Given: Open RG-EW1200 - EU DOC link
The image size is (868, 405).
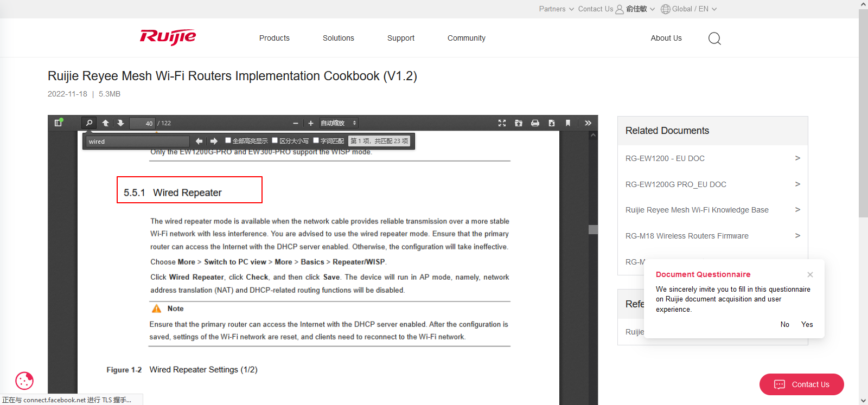Looking at the screenshot, I should 665,158.
